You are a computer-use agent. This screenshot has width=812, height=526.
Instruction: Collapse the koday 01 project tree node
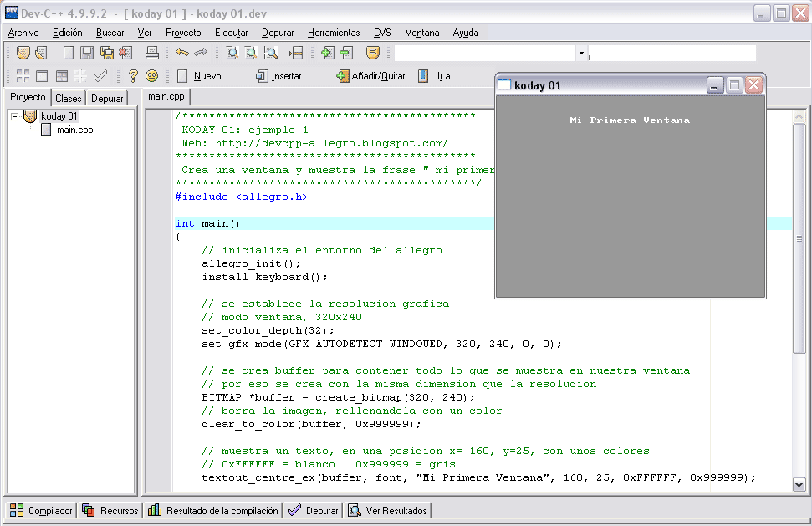[x=14, y=116]
